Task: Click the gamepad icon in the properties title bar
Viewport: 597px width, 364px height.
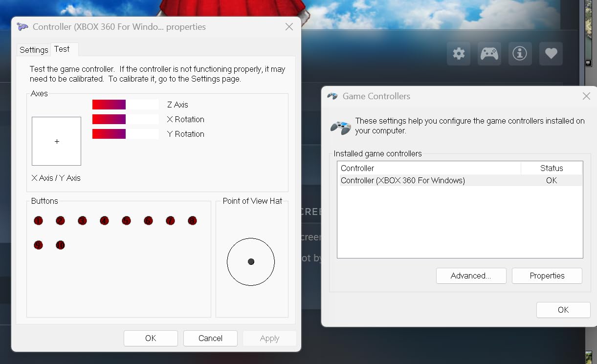Action: [x=22, y=27]
